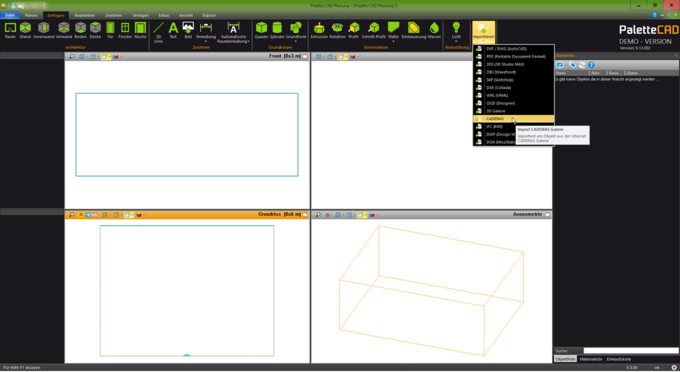
Task: Insert a Fenster window
Action: (125, 30)
